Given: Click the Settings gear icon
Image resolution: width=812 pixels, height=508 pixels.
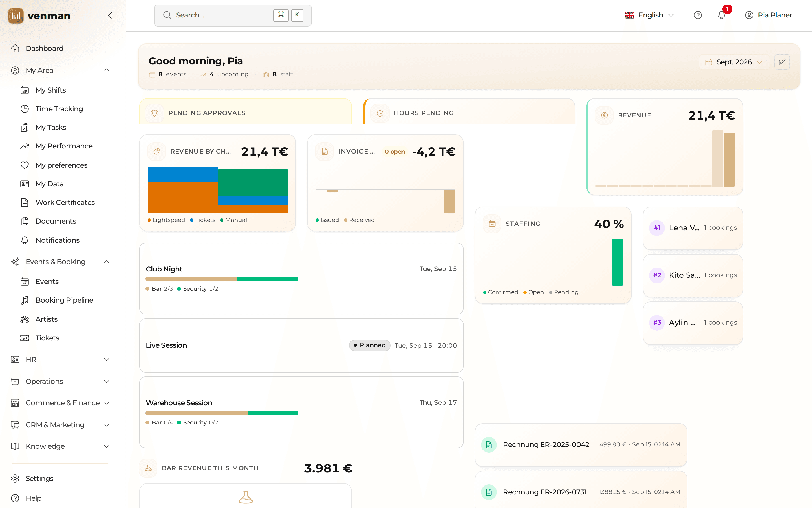Looking at the screenshot, I should (15, 478).
